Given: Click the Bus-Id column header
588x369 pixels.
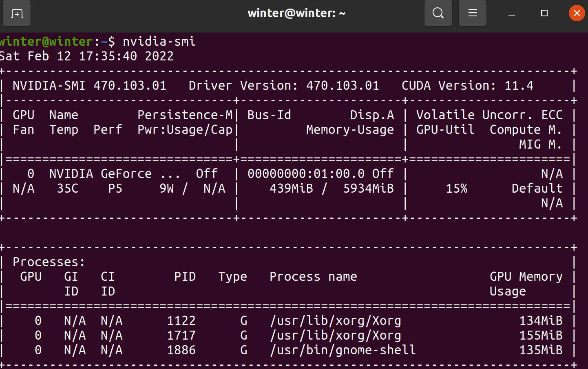Looking at the screenshot, I should point(269,115).
